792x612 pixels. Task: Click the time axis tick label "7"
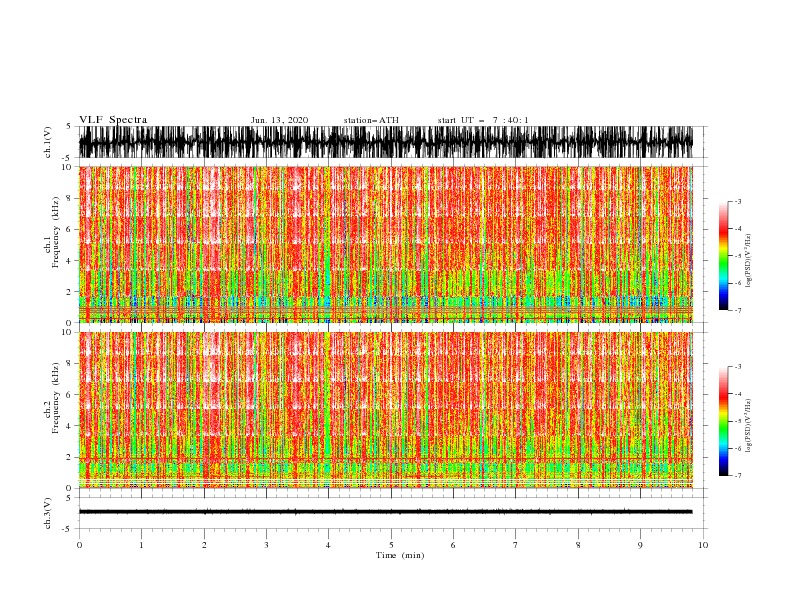[x=516, y=545]
